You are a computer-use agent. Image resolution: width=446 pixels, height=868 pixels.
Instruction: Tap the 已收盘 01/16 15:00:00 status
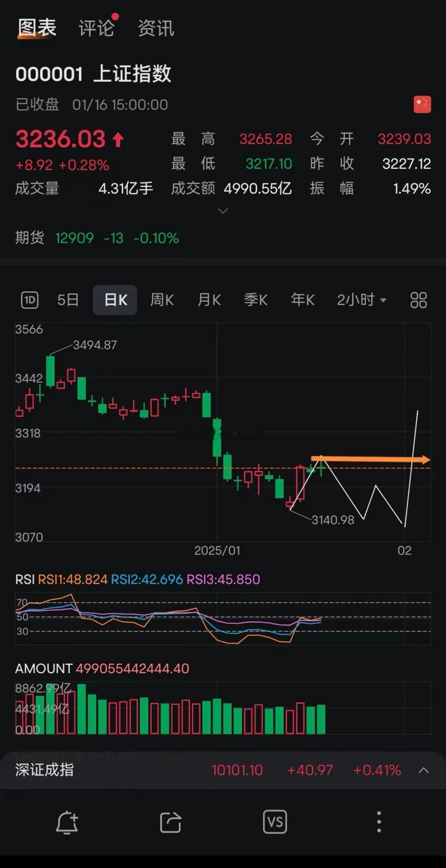click(x=91, y=104)
